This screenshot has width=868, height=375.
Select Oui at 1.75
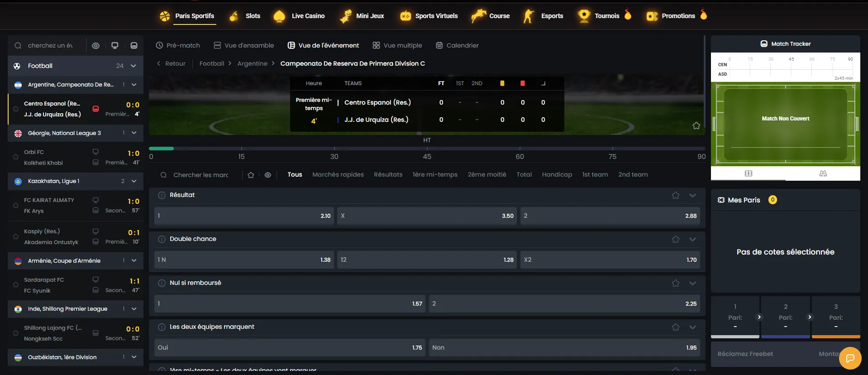tap(290, 348)
